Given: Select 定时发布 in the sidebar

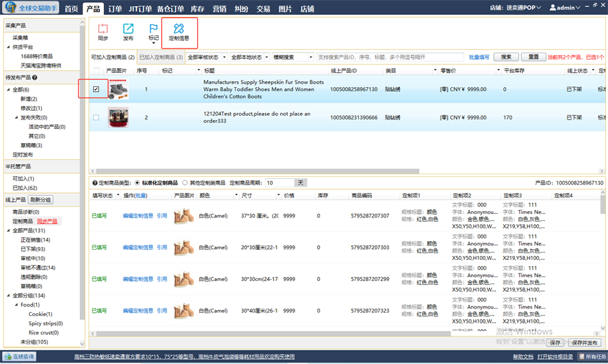Looking at the screenshot, I should [22, 155].
